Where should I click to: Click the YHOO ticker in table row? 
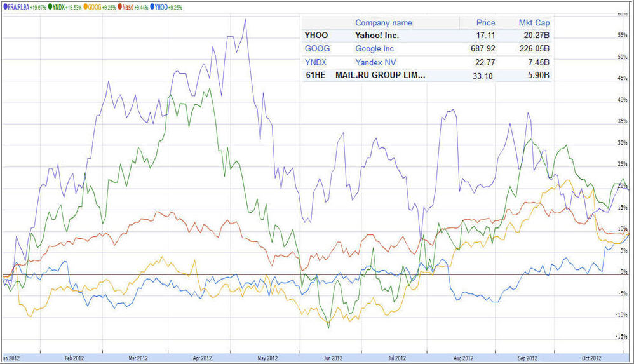tap(316, 35)
